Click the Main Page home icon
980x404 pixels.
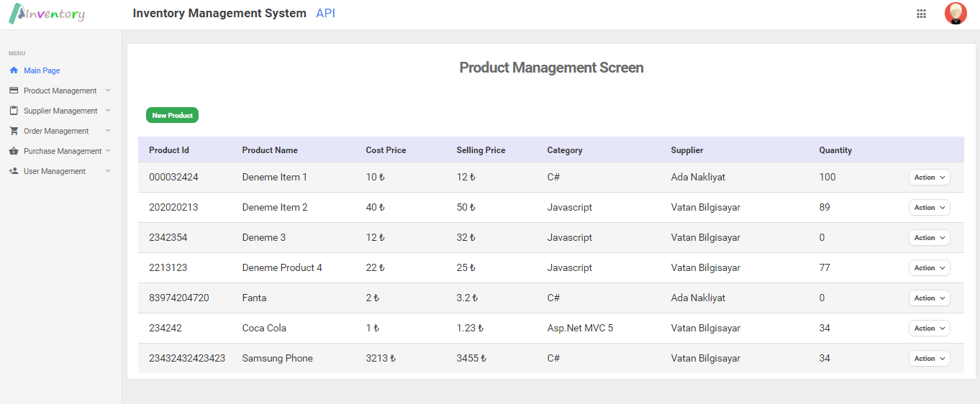[x=14, y=70]
